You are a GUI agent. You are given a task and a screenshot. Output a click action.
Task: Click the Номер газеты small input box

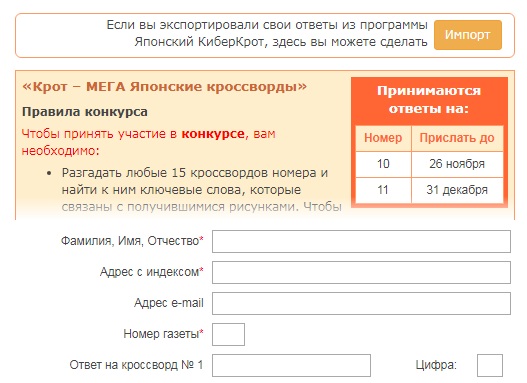click(229, 334)
